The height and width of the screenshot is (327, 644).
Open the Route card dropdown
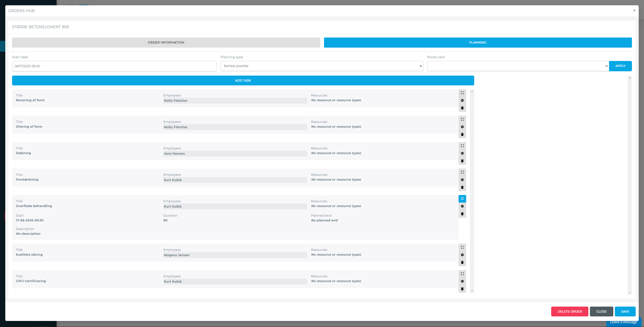[518, 66]
